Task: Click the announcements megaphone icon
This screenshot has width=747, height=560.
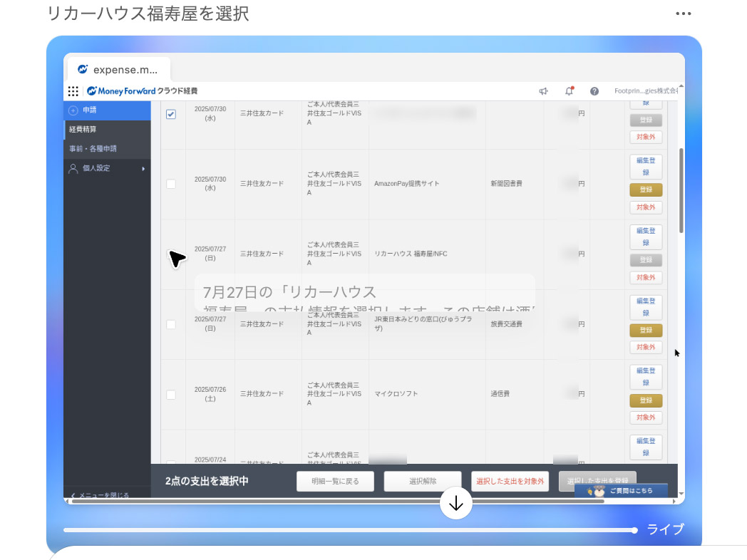Action: click(x=544, y=91)
